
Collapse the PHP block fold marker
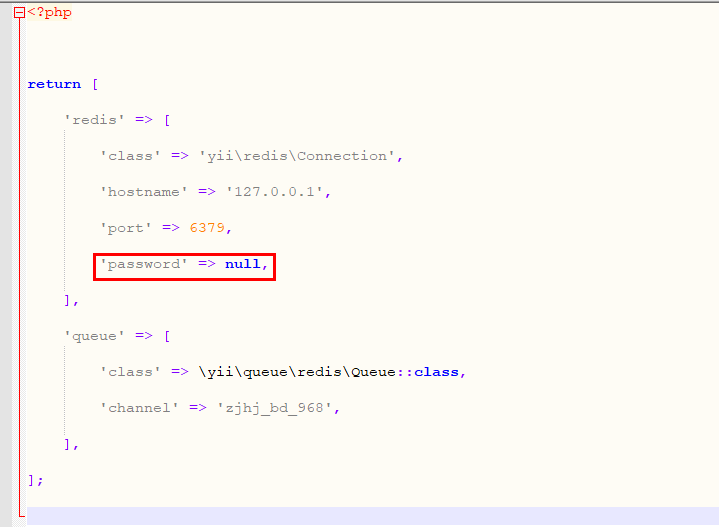pos(19,13)
